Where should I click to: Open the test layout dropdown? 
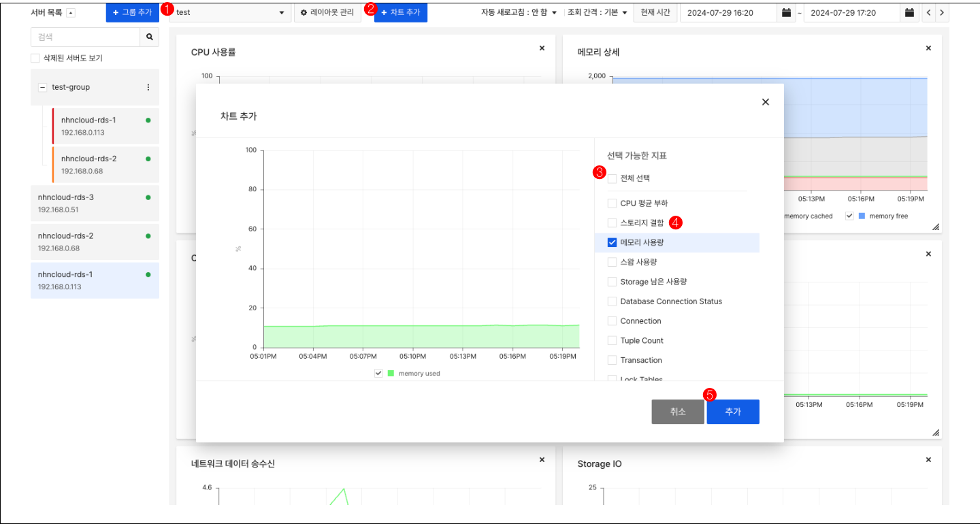click(230, 13)
